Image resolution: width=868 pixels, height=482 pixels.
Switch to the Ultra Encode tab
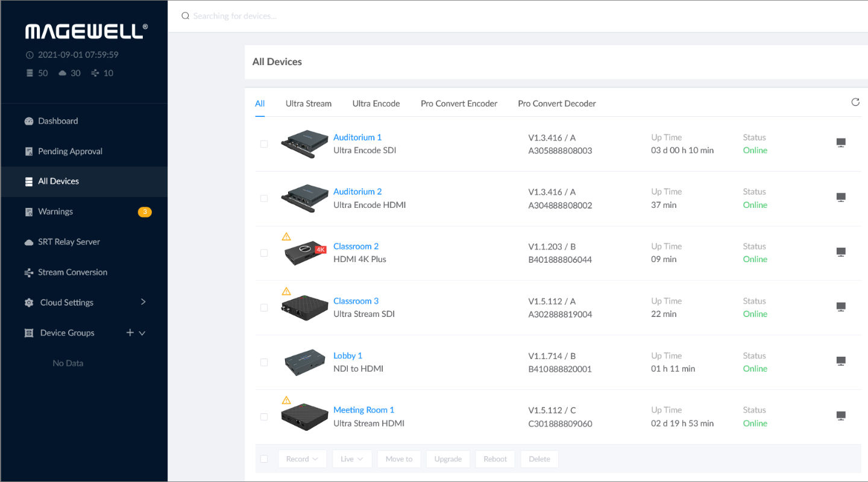coord(376,104)
